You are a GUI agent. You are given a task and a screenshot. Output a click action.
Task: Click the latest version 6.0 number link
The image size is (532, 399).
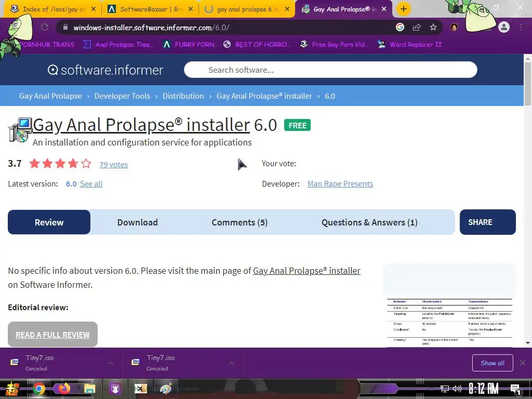tap(71, 184)
